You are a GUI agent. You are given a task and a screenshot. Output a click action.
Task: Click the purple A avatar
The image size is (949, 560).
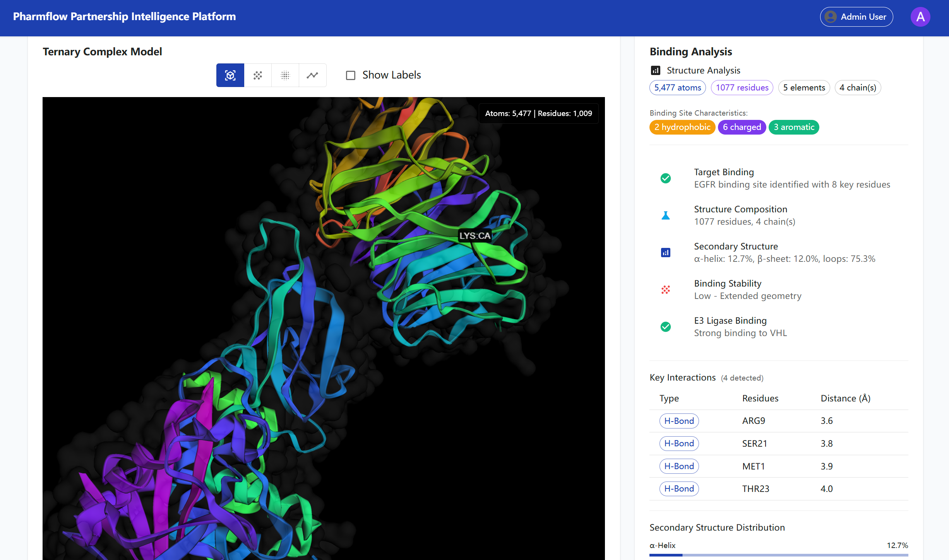click(920, 17)
